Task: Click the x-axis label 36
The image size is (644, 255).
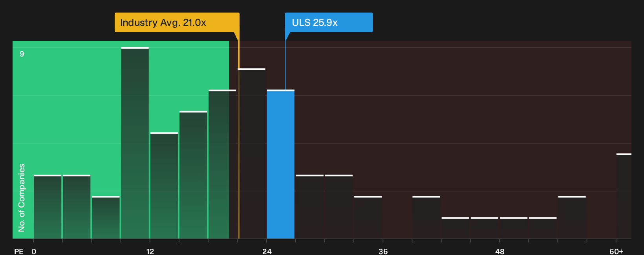Action: point(383,251)
